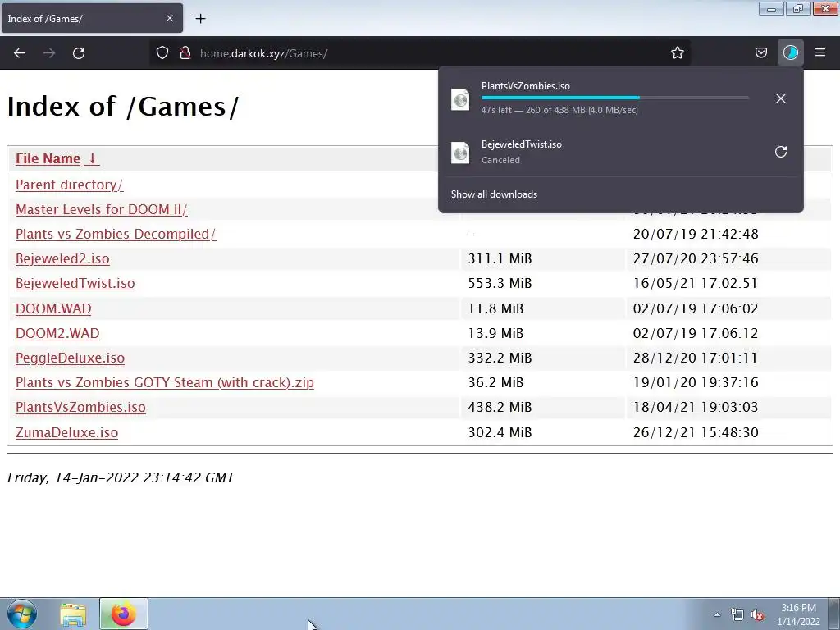This screenshot has height=630, width=840.
Task: Click Show all downloads
Action: coord(494,194)
